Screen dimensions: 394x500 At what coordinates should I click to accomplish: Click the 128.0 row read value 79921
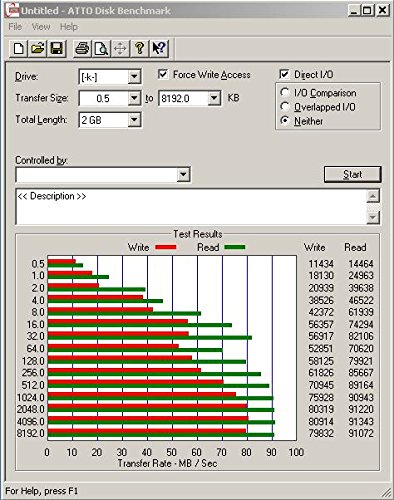tap(361, 361)
